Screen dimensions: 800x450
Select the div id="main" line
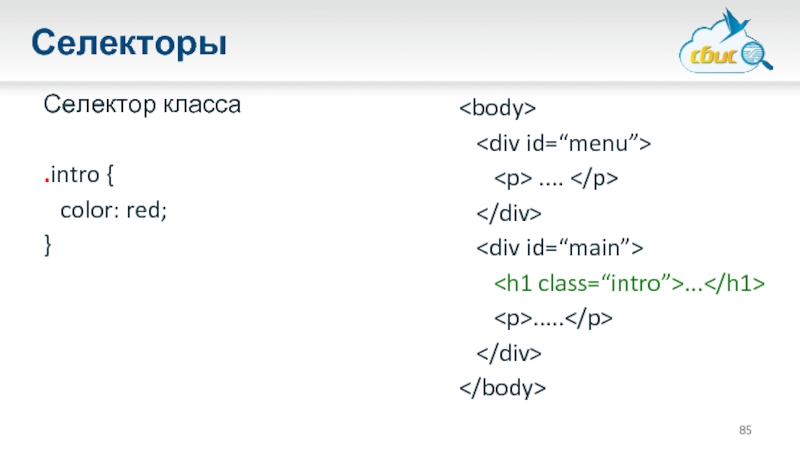tap(560, 248)
